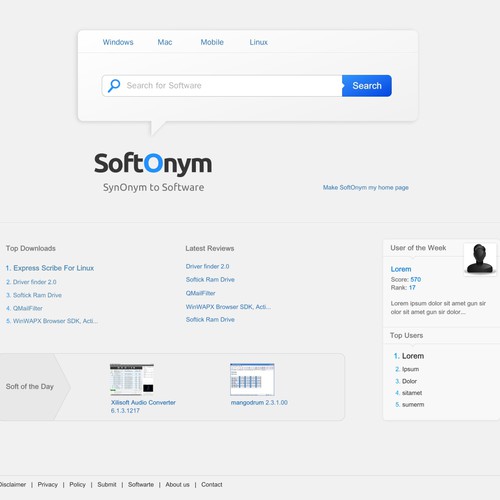Open Express Scribe For Linux download

[x=50, y=268]
